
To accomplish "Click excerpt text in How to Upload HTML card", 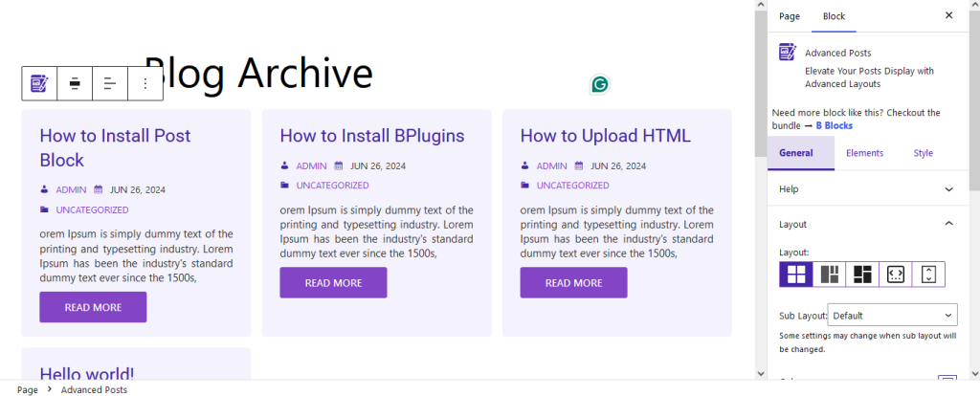I will point(617,231).
